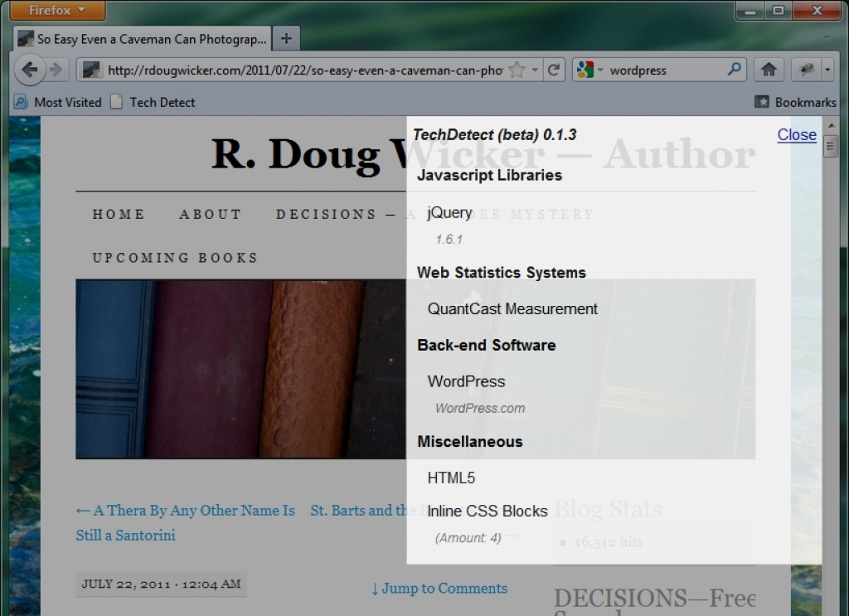Viewport: 849px width, 616px height.
Task: Click the Google search engine icon
Action: coord(585,70)
